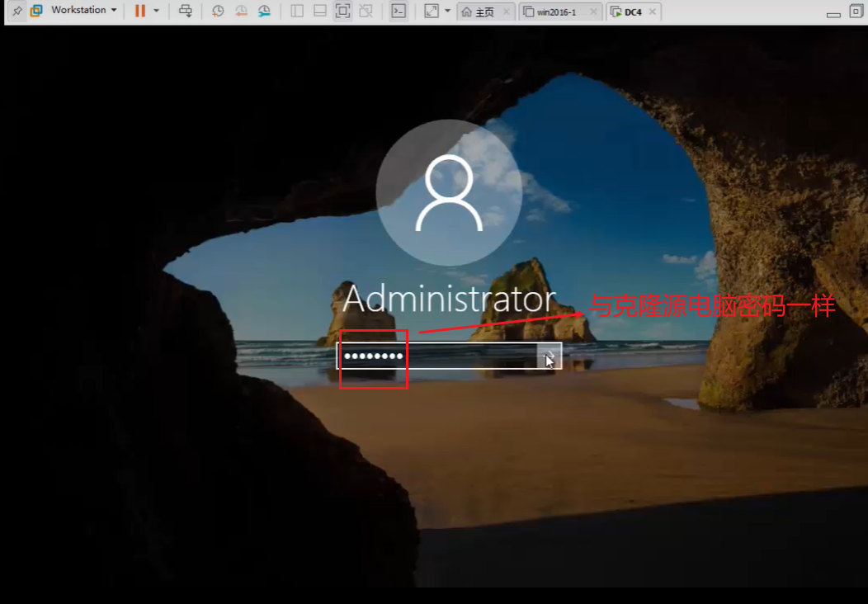Screen dimensions: 868x604
Task: Open the snapshot manager
Action: pos(265,11)
